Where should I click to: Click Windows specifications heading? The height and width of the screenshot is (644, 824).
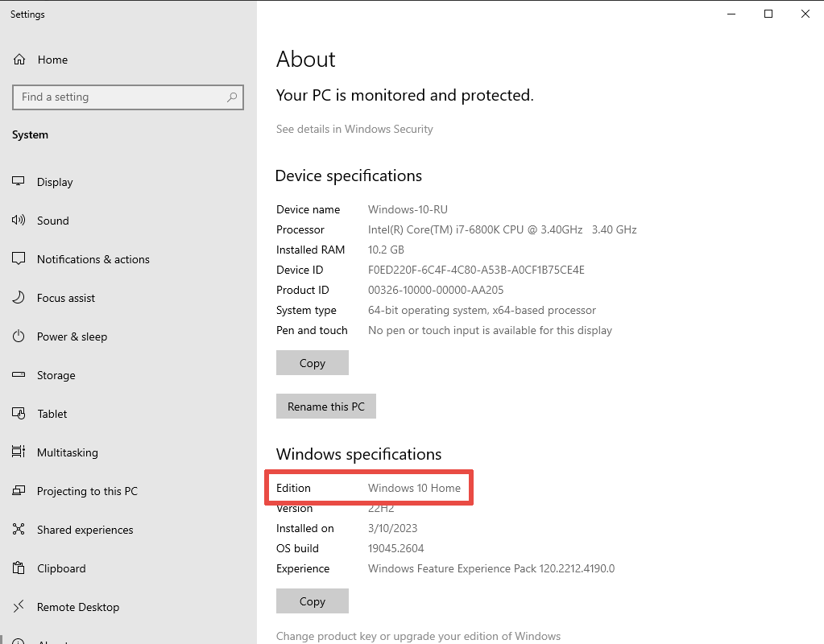pos(359,454)
